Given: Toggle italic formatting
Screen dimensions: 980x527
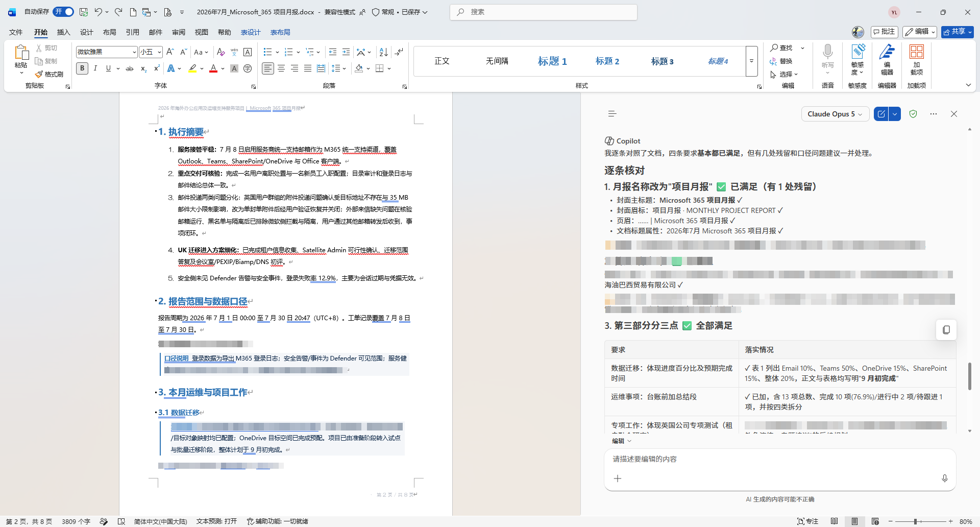Looking at the screenshot, I should [95, 68].
